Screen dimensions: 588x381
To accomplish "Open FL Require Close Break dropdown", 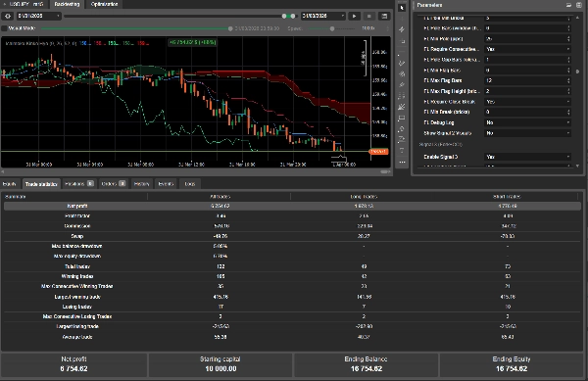I will pos(527,102).
